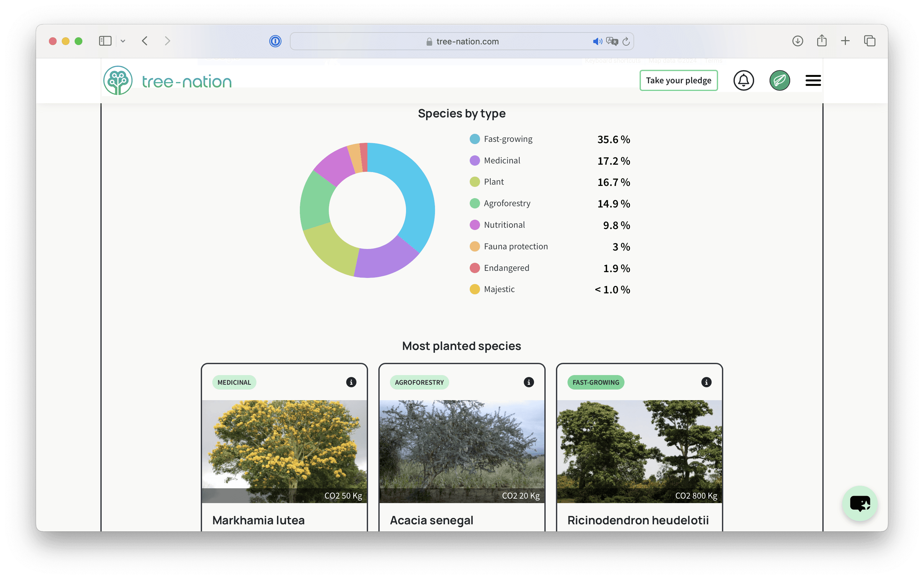This screenshot has height=579, width=924.
Task: Click the Medicinal legend label
Action: tap(502, 161)
